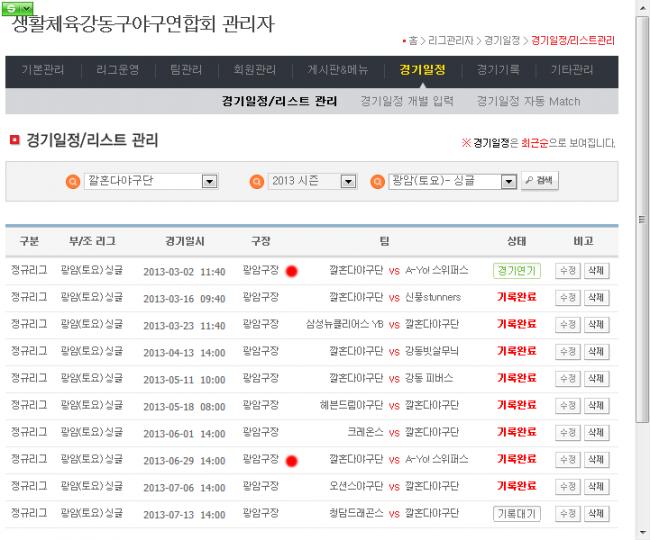Viewport: 650px width, 540px height.
Task: Open the 게시판&메뉴 menu
Action: coord(337,70)
